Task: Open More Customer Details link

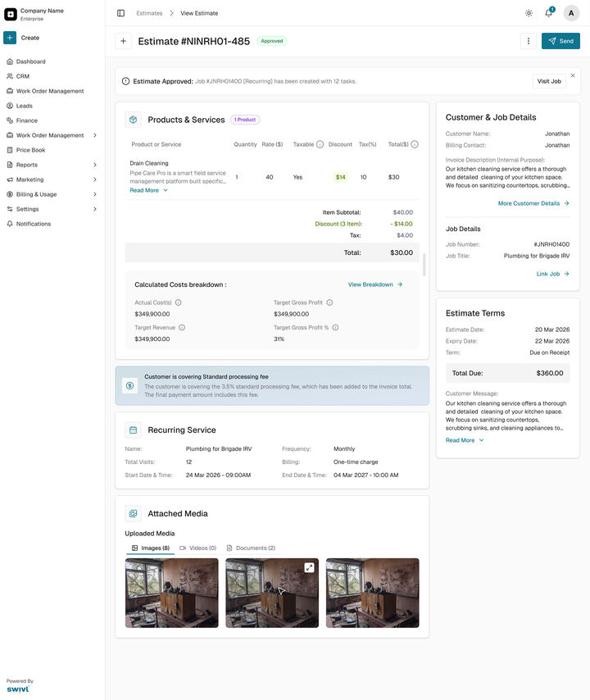Action: click(x=533, y=203)
